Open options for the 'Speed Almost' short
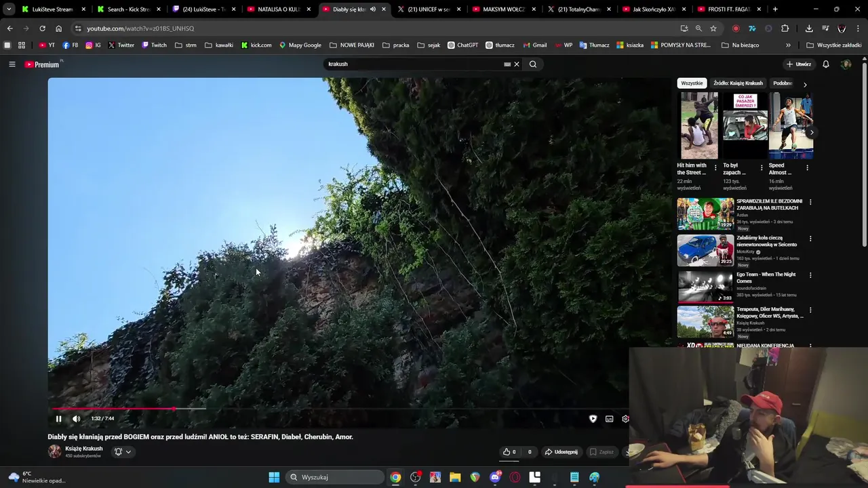Viewport: 868px width, 488px height. coord(807,167)
